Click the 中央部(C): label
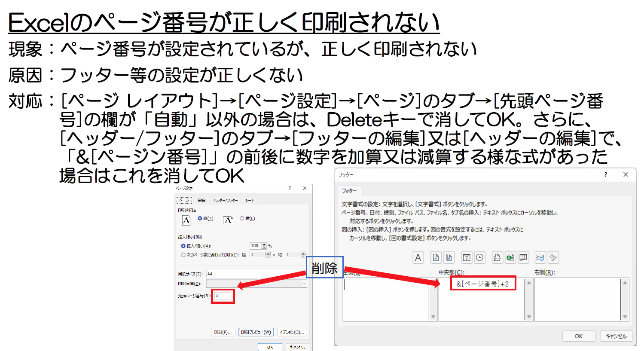Viewport: 644px width, 351px height. [452, 272]
